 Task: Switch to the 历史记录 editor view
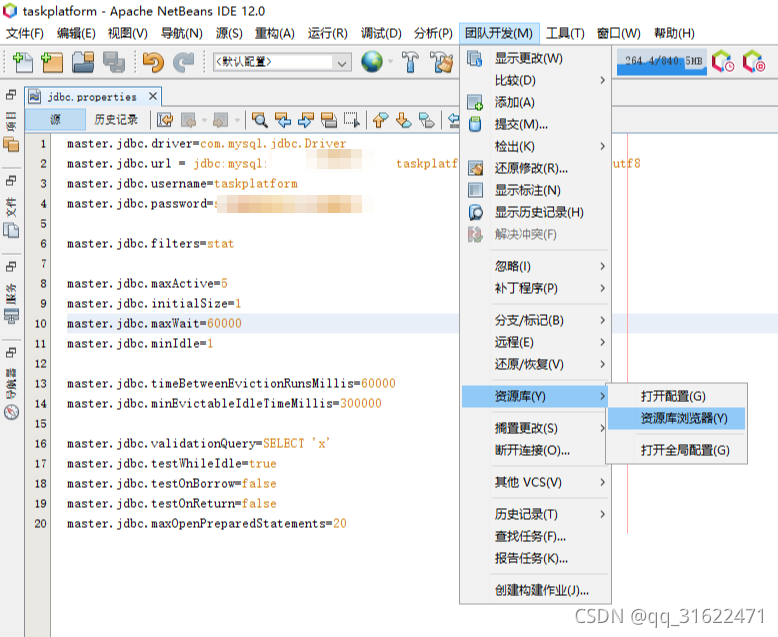[116, 120]
